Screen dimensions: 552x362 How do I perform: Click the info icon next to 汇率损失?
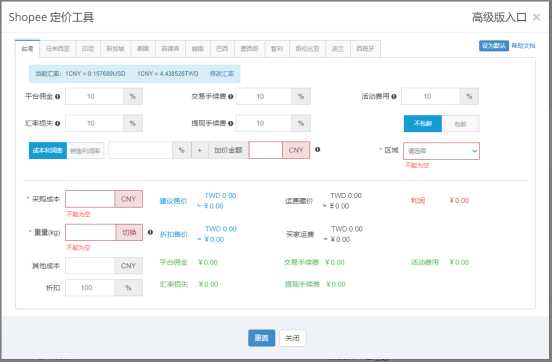(x=57, y=124)
